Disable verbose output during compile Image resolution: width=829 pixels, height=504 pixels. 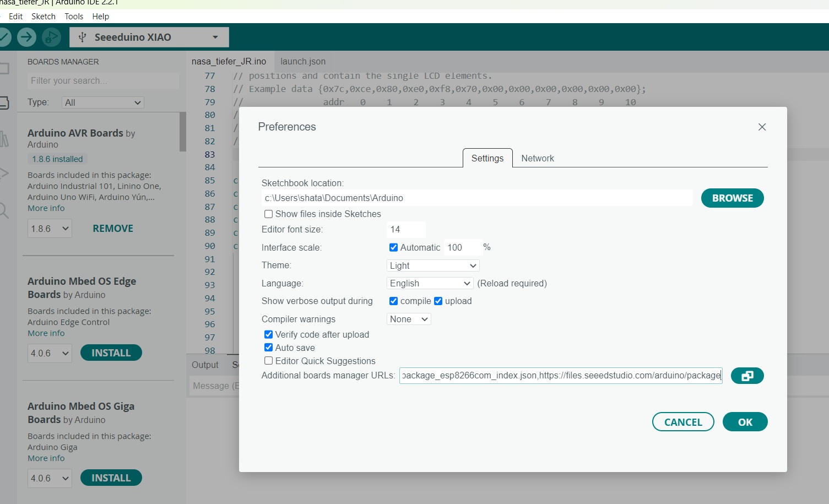(393, 301)
